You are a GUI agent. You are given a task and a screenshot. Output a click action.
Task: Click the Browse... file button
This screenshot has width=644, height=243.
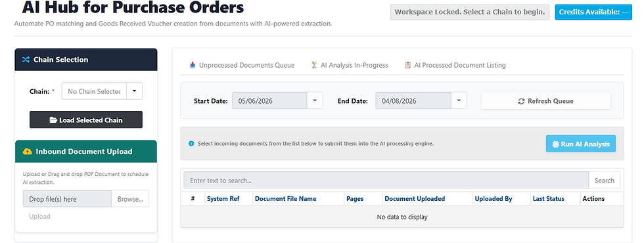(x=130, y=199)
